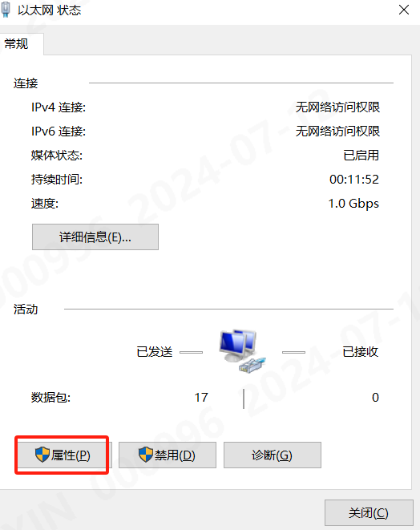Click the 已发送 label
Image resolution: width=420 pixels, height=530 pixels.
coord(155,352)
